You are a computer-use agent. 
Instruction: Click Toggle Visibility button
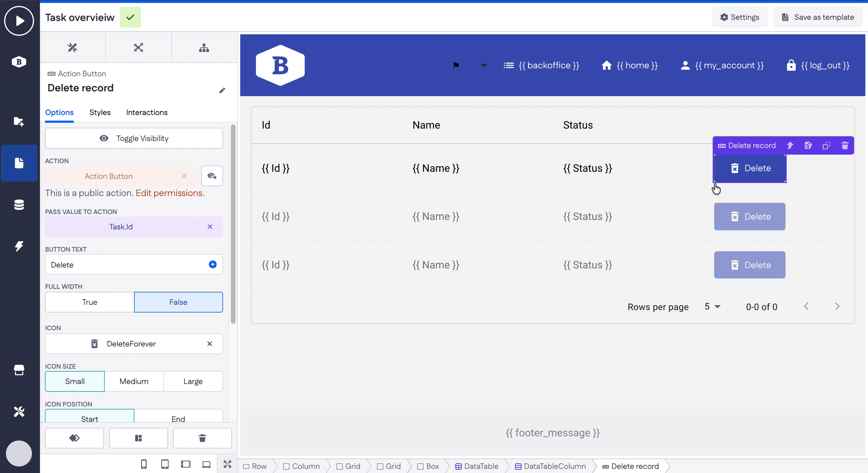click(x=134, y=138)
